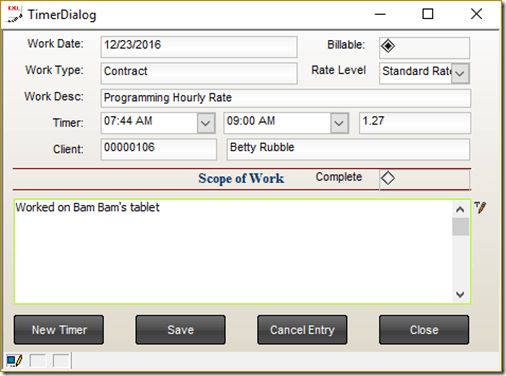Minimize the TimerDialog window

(x=380, y=14)
